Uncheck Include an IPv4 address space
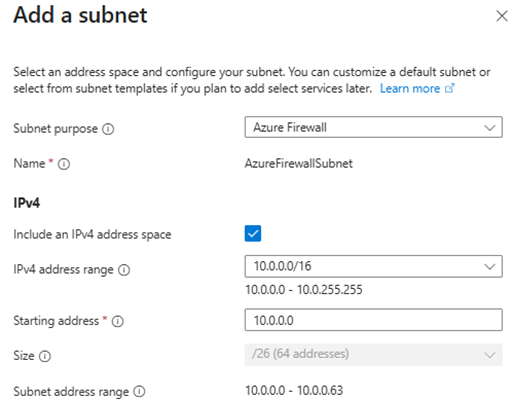 [x=253, y=233]
